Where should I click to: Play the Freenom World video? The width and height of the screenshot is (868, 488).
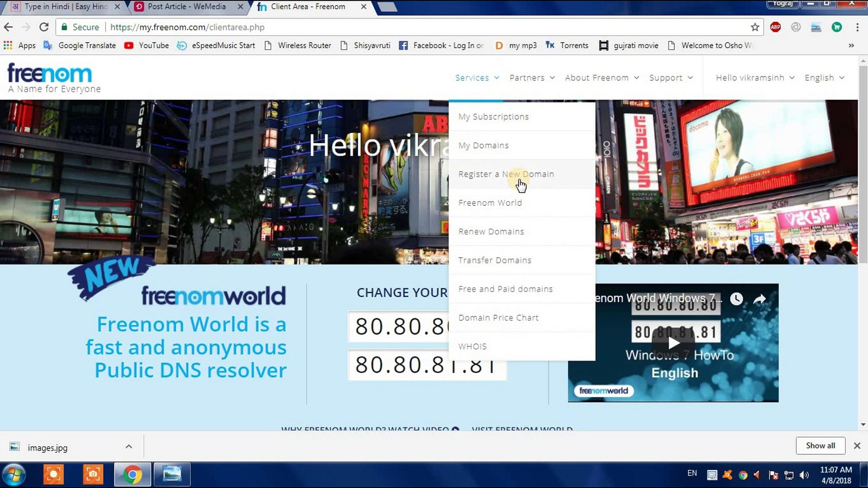(673, 343)
